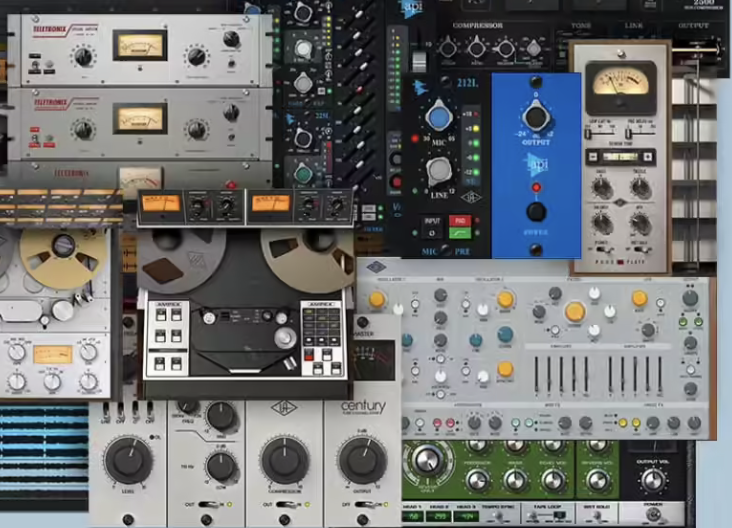Click the API arrow logo on 212L preamp
This screenshot has height=528, width=732.
coord(420,87)
